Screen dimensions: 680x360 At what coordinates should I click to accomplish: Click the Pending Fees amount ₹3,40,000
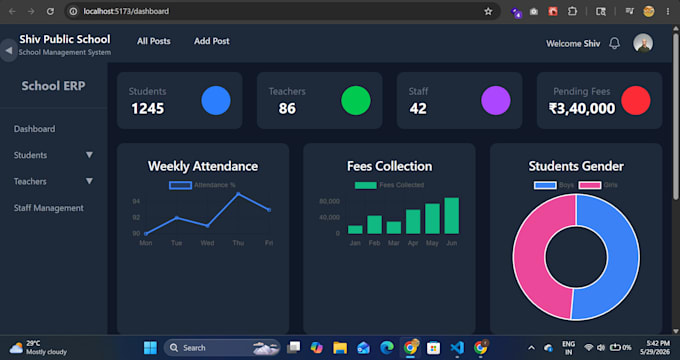click(x=582, y=108)
